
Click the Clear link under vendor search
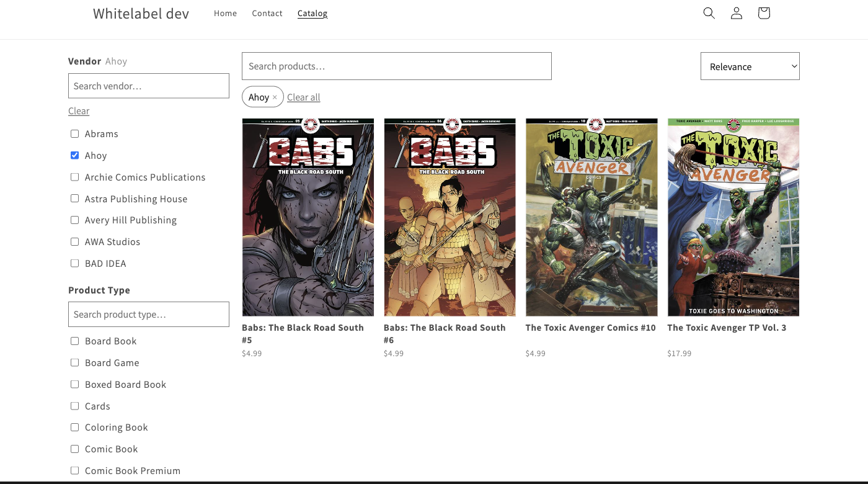point(79,111)
